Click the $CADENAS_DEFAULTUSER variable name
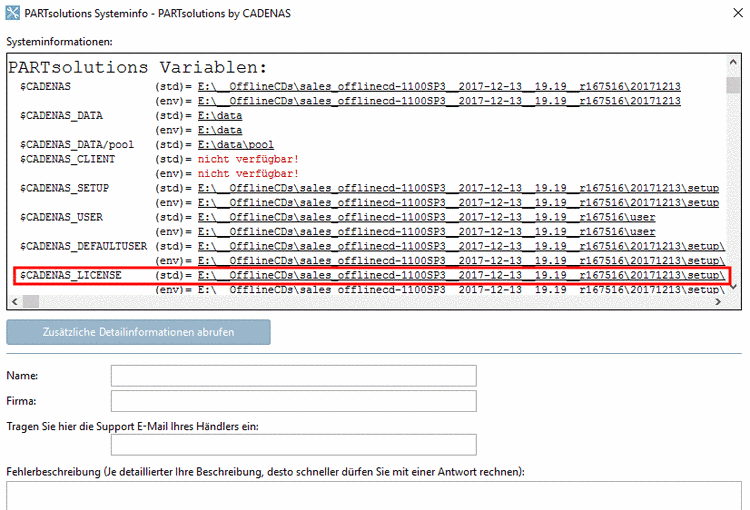 (x=83, y=246)
